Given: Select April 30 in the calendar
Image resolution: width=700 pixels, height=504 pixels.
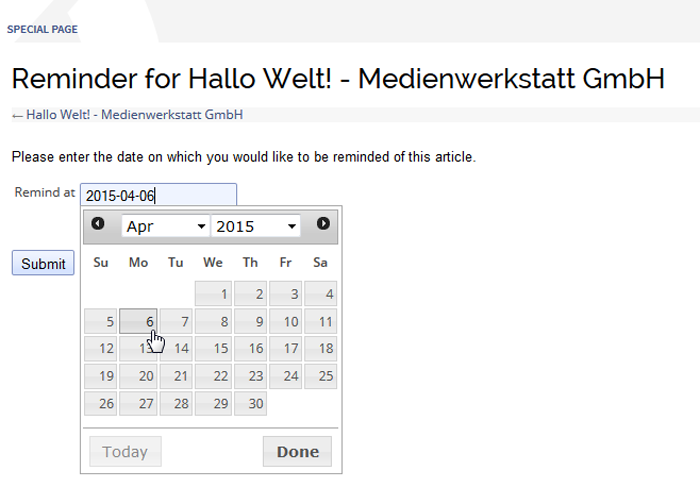Looking at the screenshot, I should 250,404.
